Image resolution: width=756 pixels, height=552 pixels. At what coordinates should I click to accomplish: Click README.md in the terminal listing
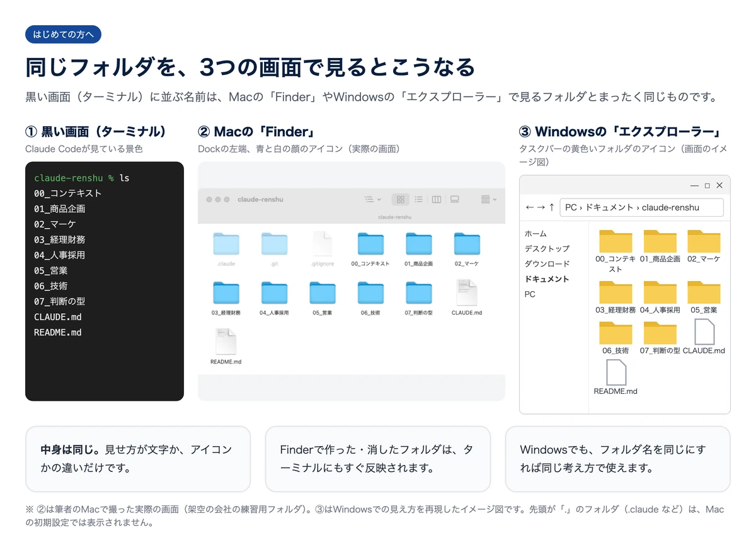coord(58,332)
